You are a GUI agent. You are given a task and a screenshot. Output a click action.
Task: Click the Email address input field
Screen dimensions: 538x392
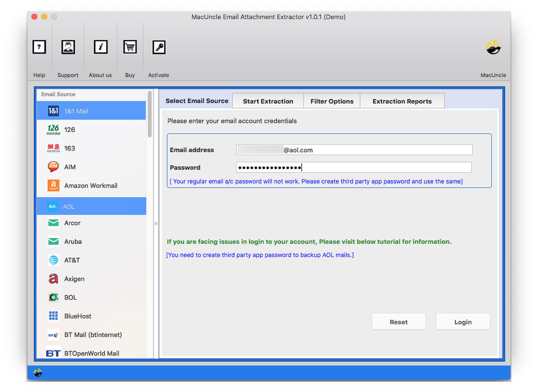coord(354,150)
